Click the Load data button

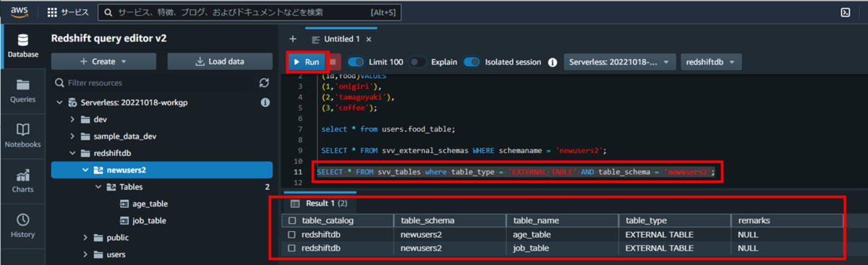[220, 62]
